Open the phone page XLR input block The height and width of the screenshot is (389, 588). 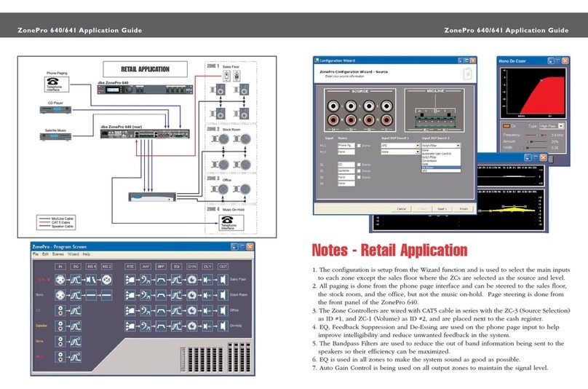[60, 279]
